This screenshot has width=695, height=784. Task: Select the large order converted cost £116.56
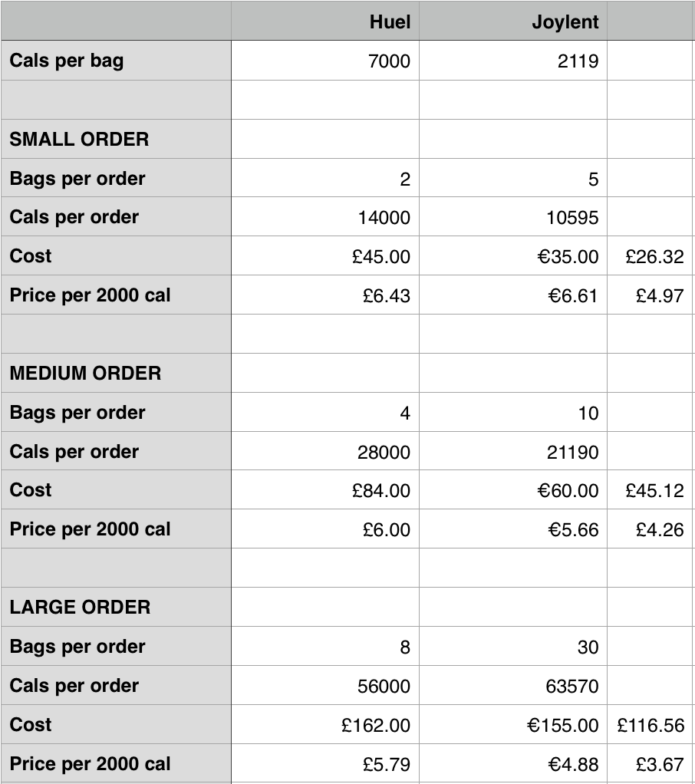click(650, 724)
